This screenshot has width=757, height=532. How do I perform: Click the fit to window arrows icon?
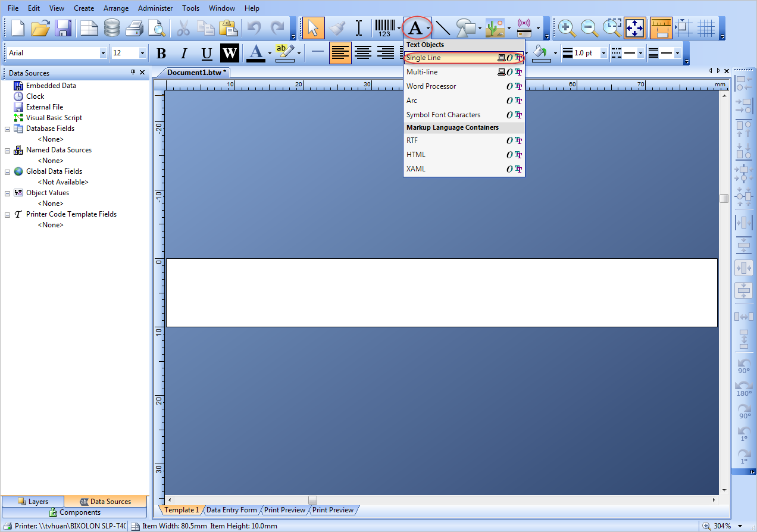click(635, 28)
